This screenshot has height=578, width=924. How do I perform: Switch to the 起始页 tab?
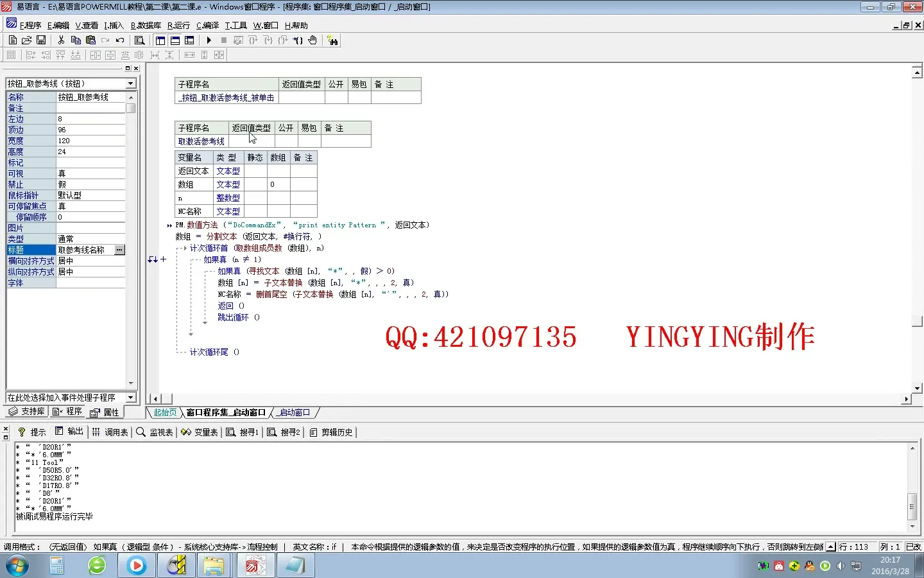tap(165, 412)
